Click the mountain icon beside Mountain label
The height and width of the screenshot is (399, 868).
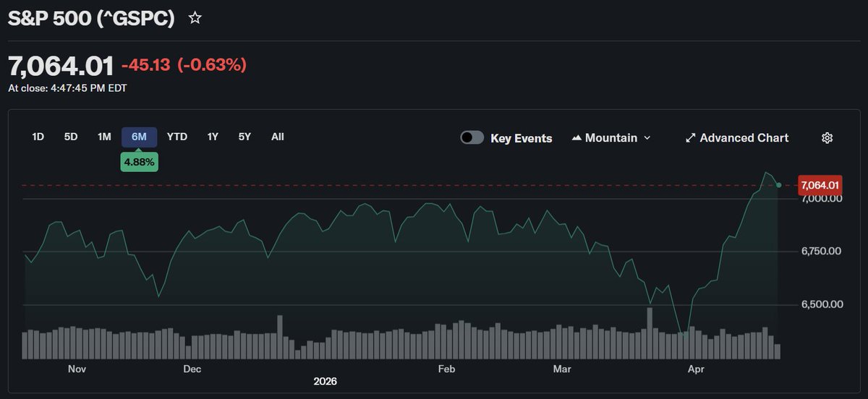coord(576,137)
